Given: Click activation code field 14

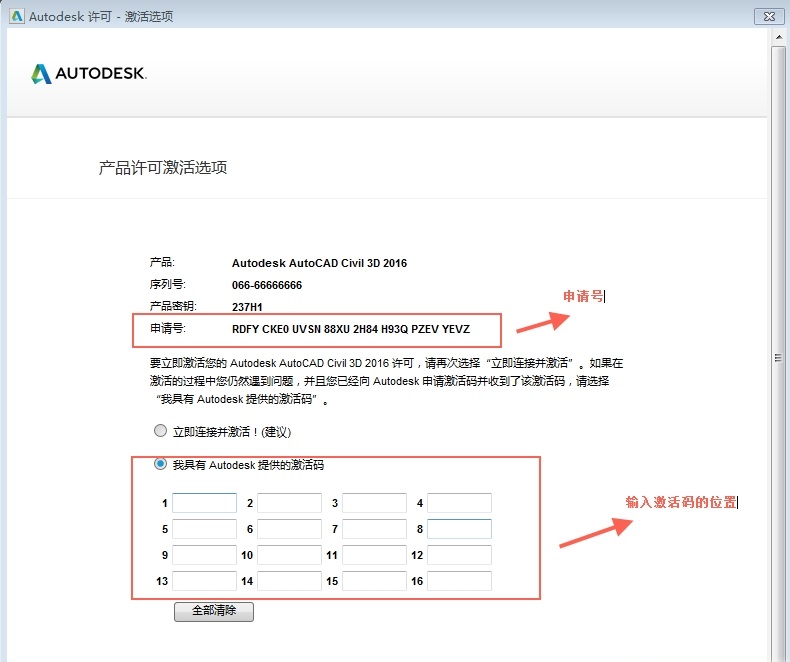Looking at the screenshot, I should point(289,581).
